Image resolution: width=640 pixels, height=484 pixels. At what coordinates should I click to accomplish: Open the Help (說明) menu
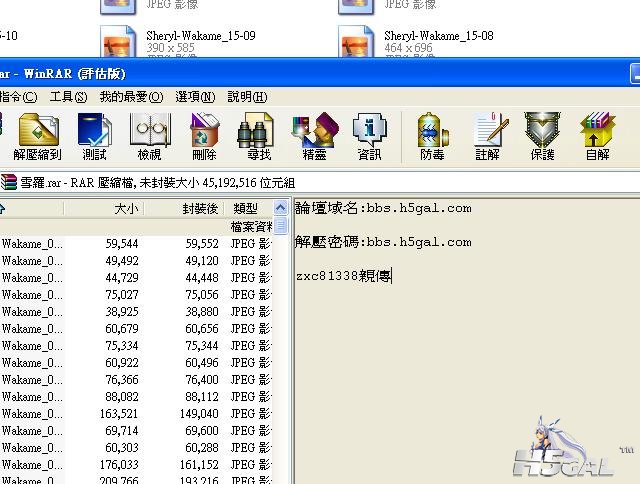(247, 97)
